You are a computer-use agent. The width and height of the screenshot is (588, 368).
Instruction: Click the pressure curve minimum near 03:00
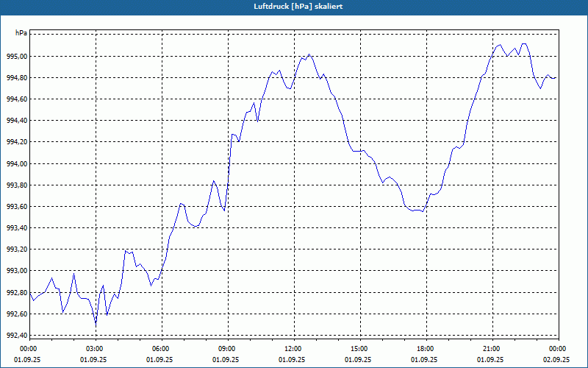point(96,325)
